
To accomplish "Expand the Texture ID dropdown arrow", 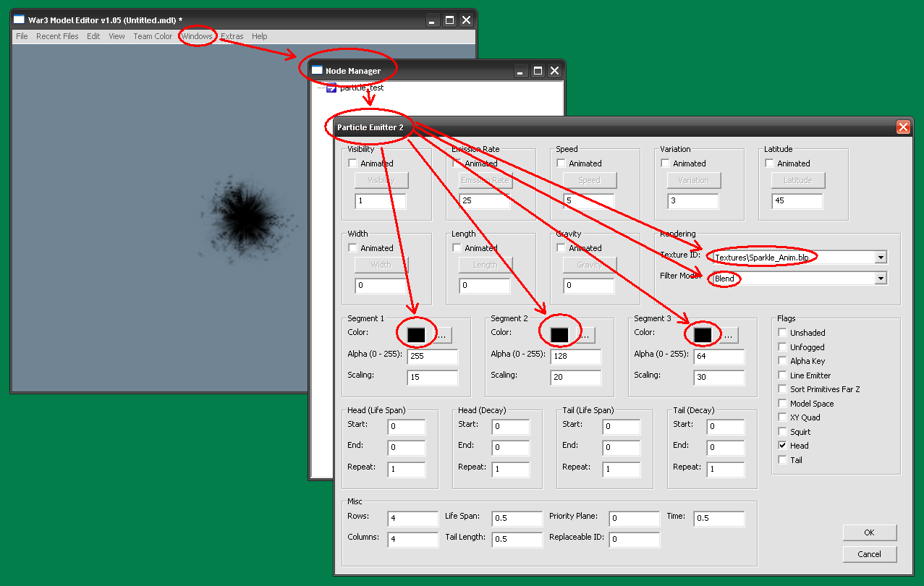I will [881, 257].
